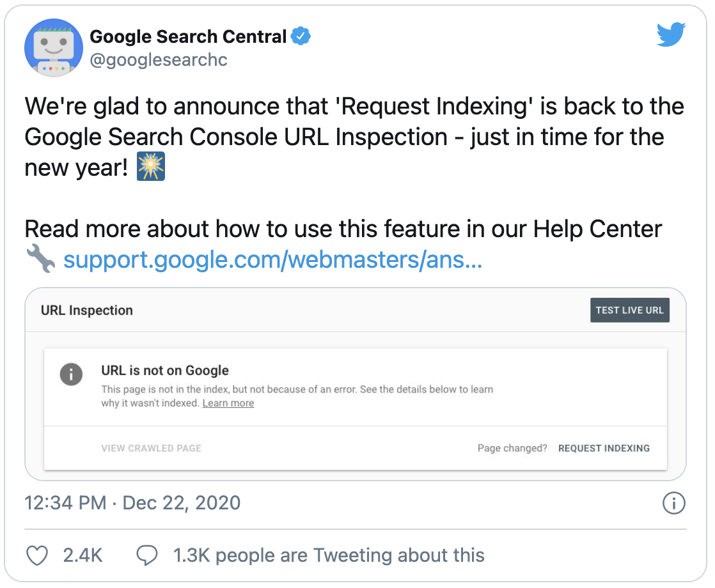Open the 'Learn more' link

(228, 403)
